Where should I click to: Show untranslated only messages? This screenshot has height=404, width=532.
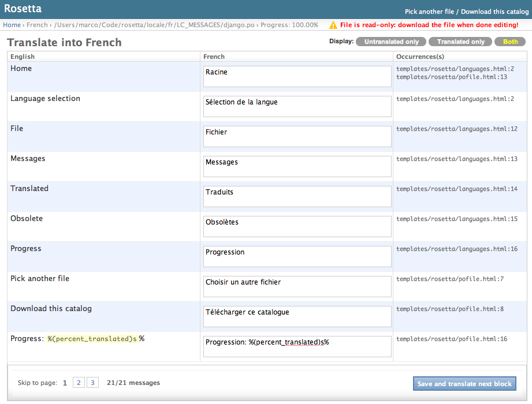pos(391,42)
